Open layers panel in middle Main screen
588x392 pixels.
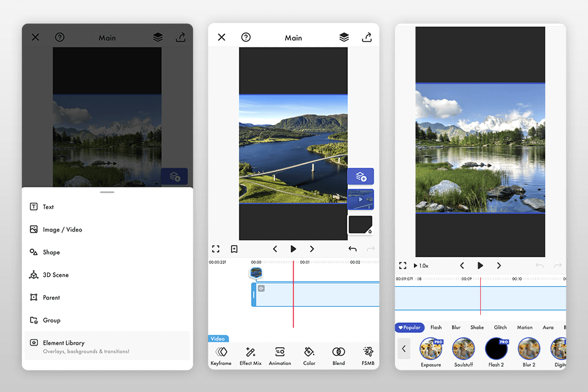coord(344,37)
